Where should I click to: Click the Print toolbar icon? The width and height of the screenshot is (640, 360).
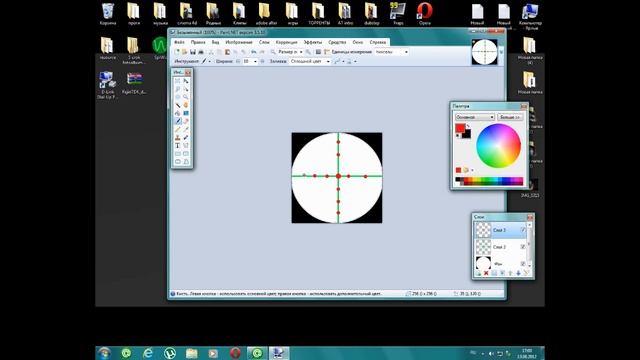[x=201, y=52]
